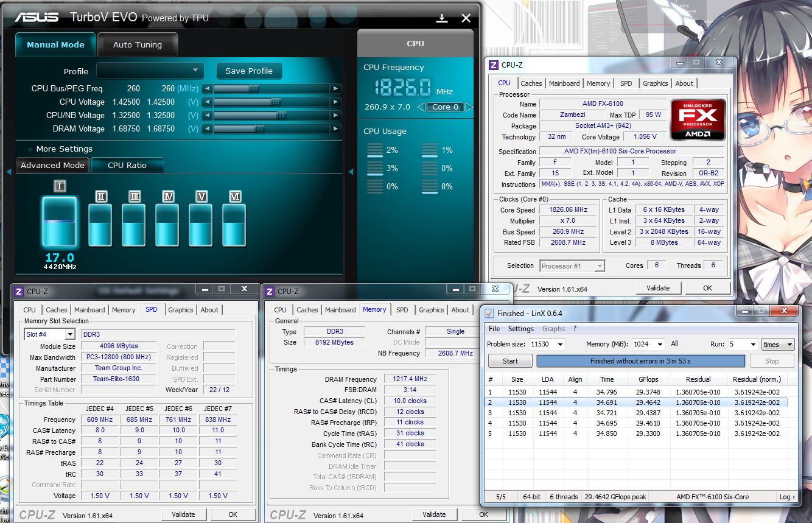
Task: Select core VI icon in CPU Ratio
Action: coord(235,196)
